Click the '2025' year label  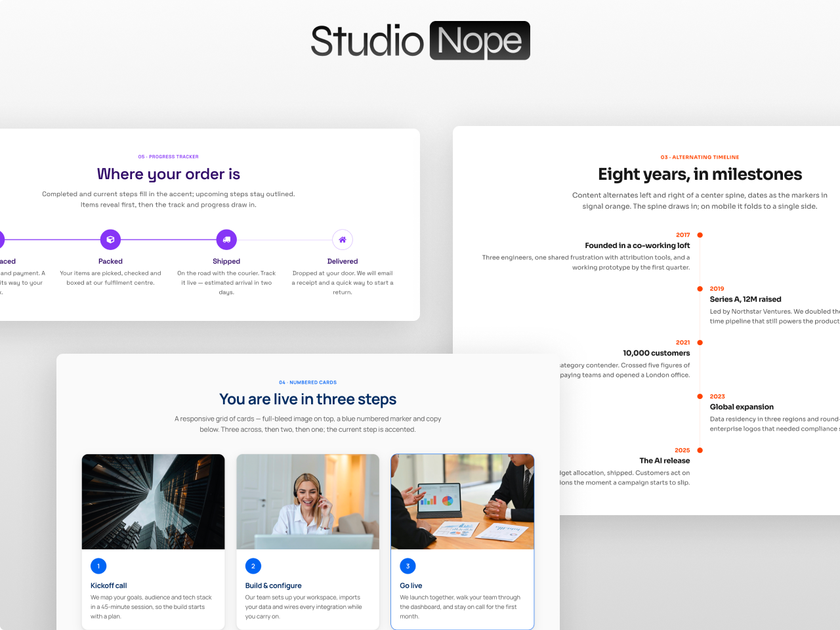click(682, 450)
